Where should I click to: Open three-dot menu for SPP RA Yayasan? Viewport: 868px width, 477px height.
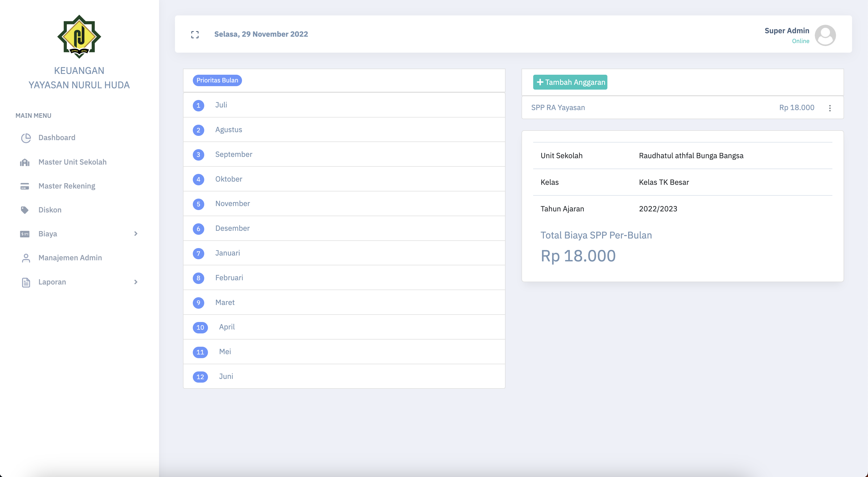[x=830, y=108]
